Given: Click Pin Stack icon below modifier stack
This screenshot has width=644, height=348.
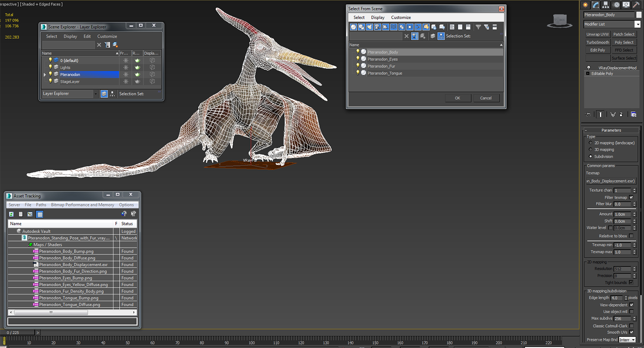Looking at the screenshot, I should [588, 114].
